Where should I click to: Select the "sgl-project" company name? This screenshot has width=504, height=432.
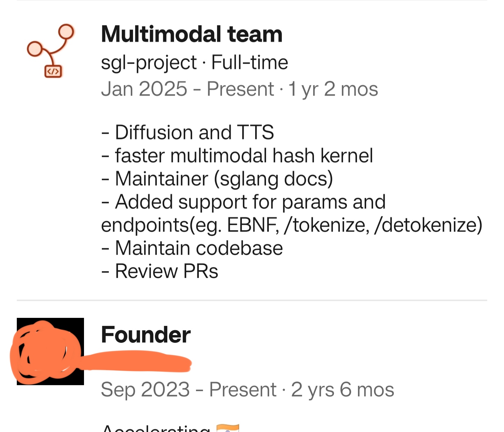click(149, 63)
